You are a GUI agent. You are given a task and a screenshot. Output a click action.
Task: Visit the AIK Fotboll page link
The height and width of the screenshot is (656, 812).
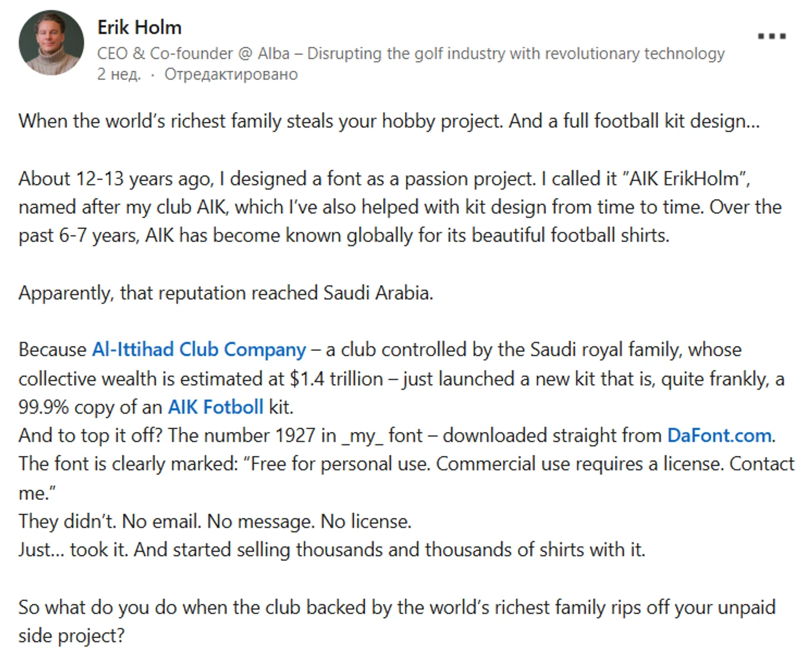click(216, 407)
